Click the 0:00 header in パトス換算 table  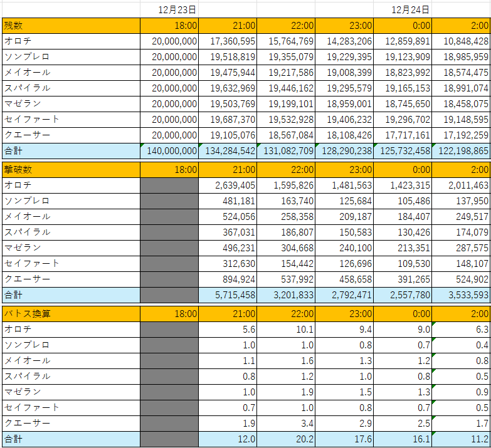pos(403,314)
